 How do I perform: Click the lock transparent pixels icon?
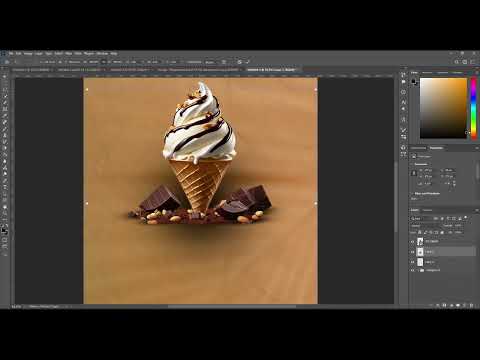point(420,232)
